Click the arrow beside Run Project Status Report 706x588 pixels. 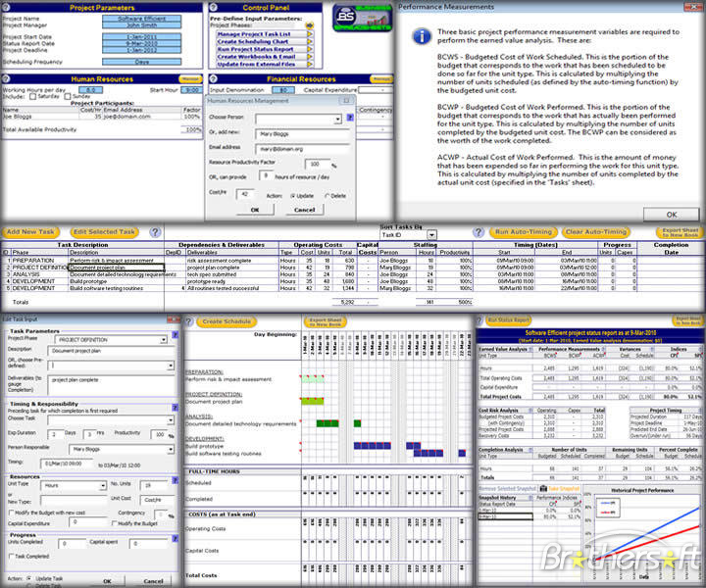tap(309, 49)
